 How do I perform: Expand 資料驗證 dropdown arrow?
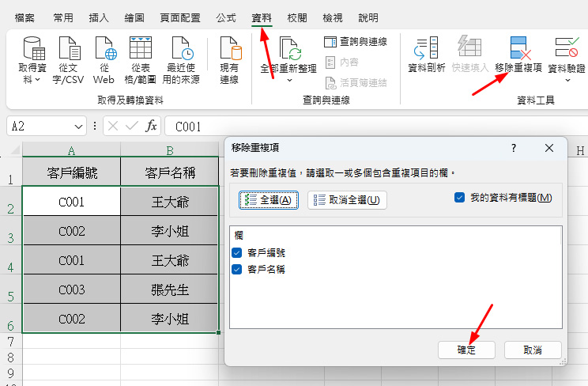pyautogui.click(x=567, y=81)
